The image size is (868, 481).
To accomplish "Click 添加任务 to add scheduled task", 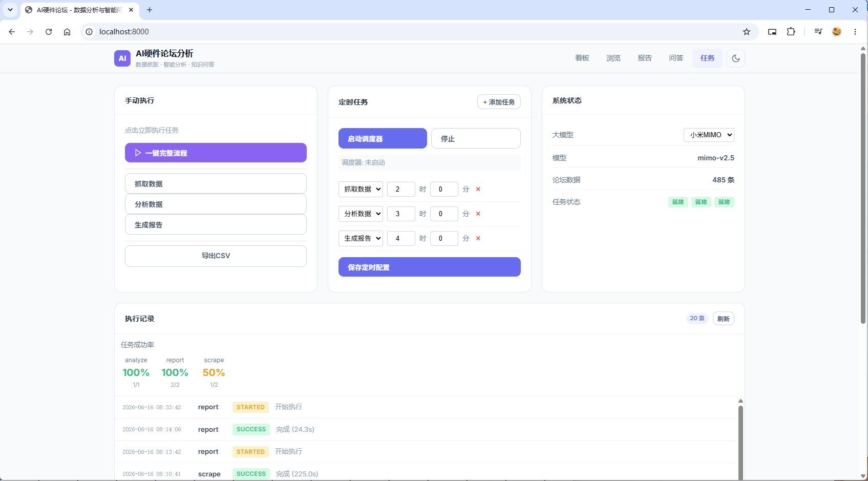I will coord(499,102).
